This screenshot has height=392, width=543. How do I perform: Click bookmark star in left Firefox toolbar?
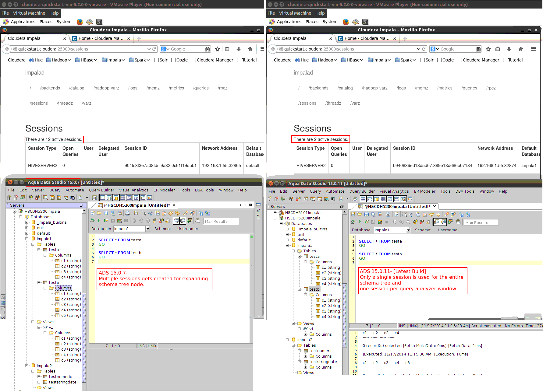218,49
